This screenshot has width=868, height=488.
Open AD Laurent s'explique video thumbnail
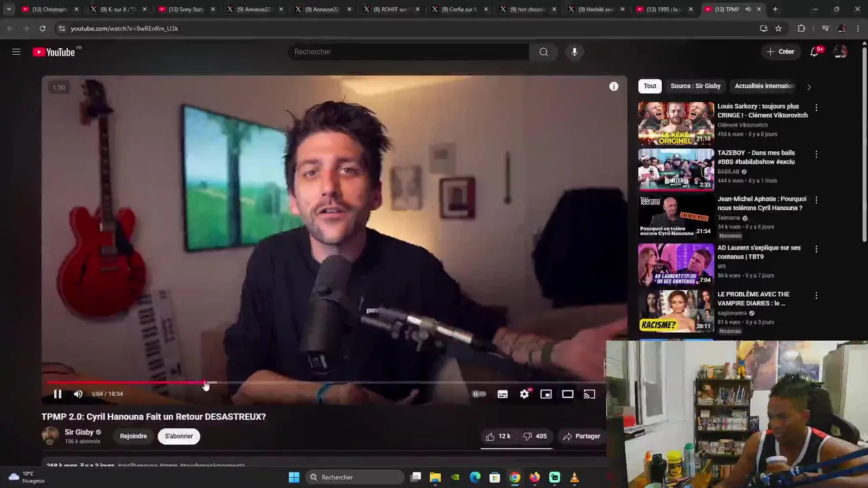(x=676, y=265)
